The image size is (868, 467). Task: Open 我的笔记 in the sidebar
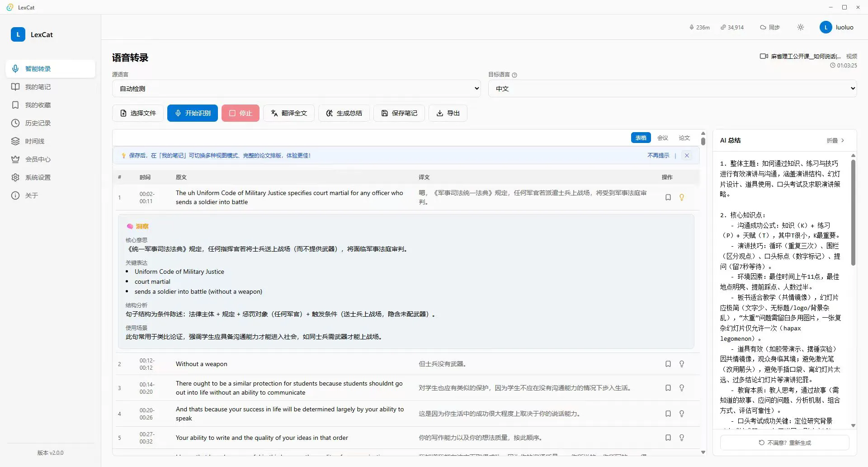pyautogui.click(x=51, y=87)
